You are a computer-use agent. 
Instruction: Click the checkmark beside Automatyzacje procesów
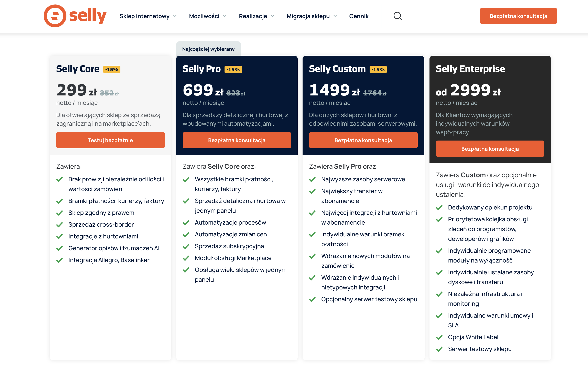click(x=186, y=223)
